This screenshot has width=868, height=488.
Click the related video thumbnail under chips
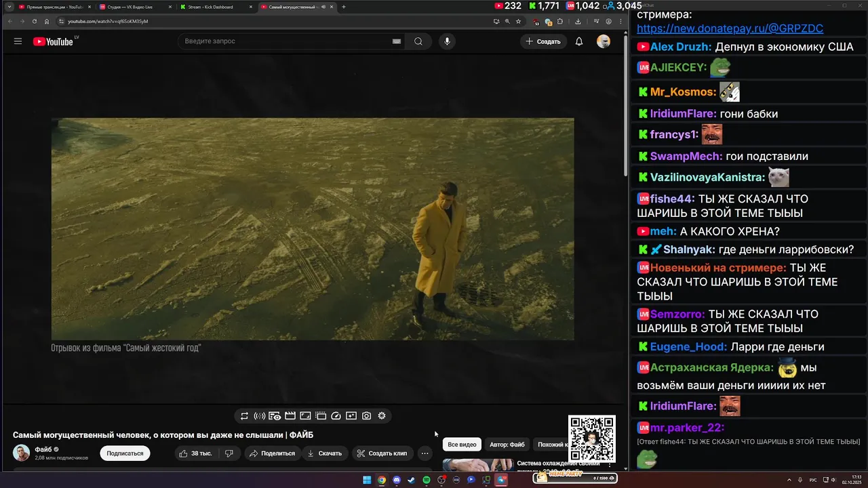[477, 465]
